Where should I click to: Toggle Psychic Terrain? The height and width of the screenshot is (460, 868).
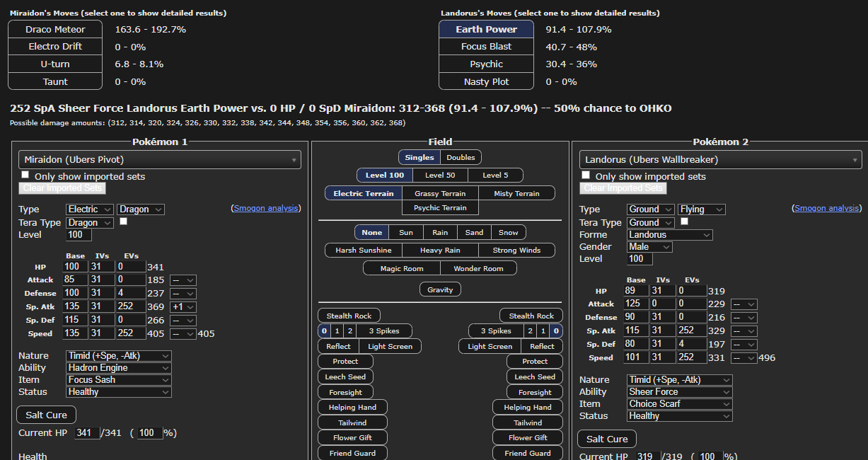tap(440, 208)
